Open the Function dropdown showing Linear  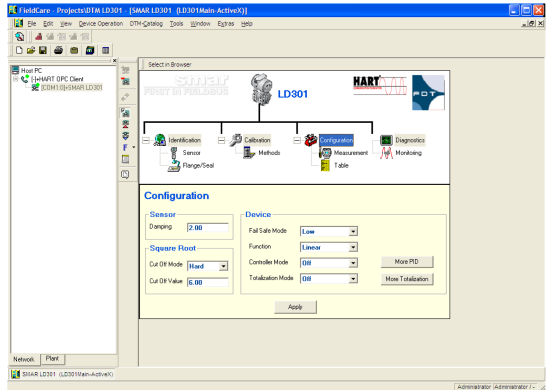[x=353, y=247]
